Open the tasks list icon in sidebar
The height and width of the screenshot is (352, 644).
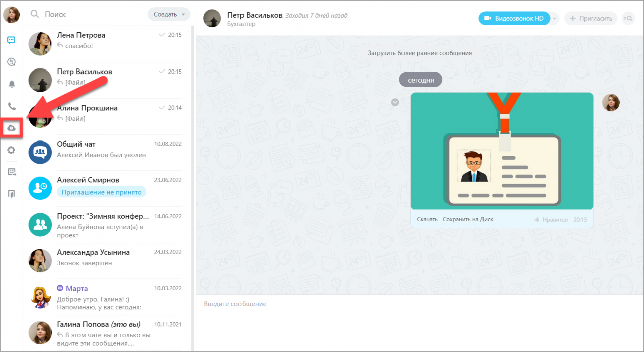point(12,172)
